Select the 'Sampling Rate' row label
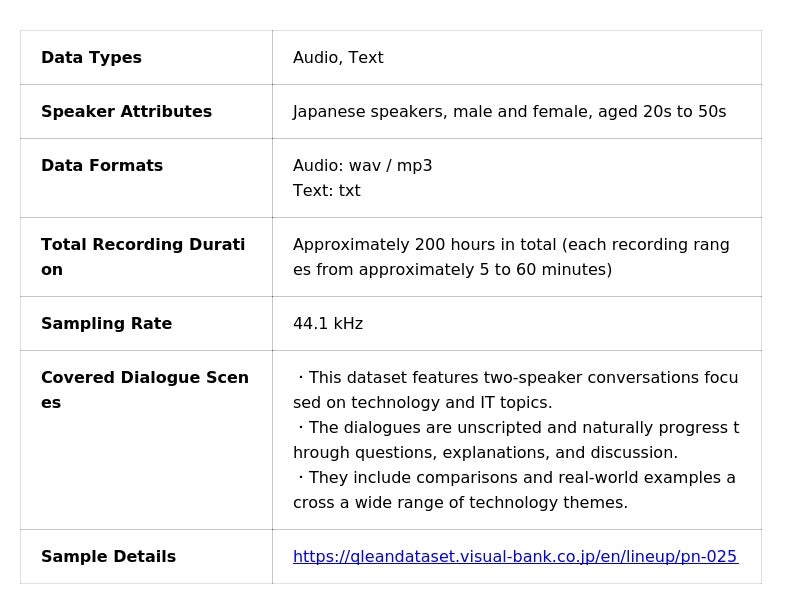The image size is (800, 614). click(106, 324)
